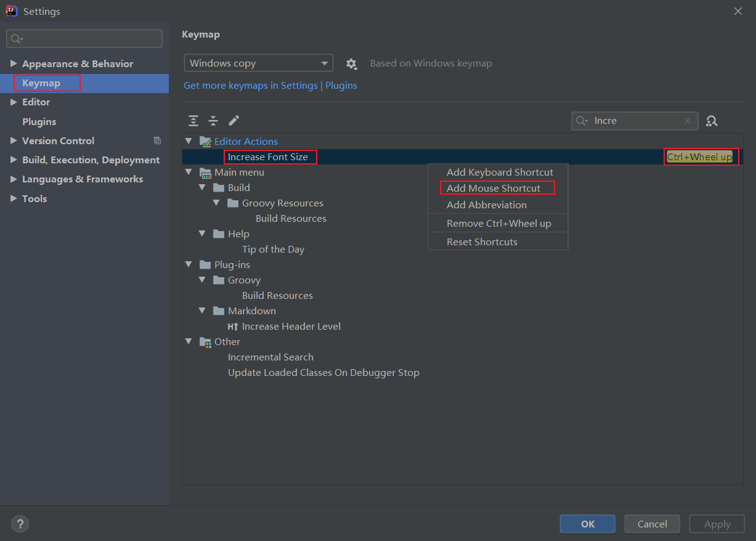
Task: Confirm settings with the OK button
Action: click(588, 524)
